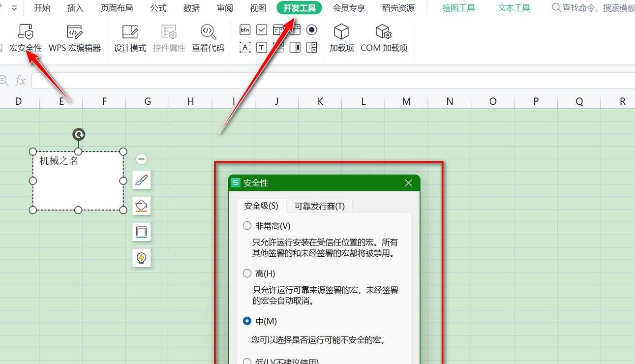Open the 页面布局 ribbon tab
The height and width of the screenshot is (364, 635).
tap(117, 8)
